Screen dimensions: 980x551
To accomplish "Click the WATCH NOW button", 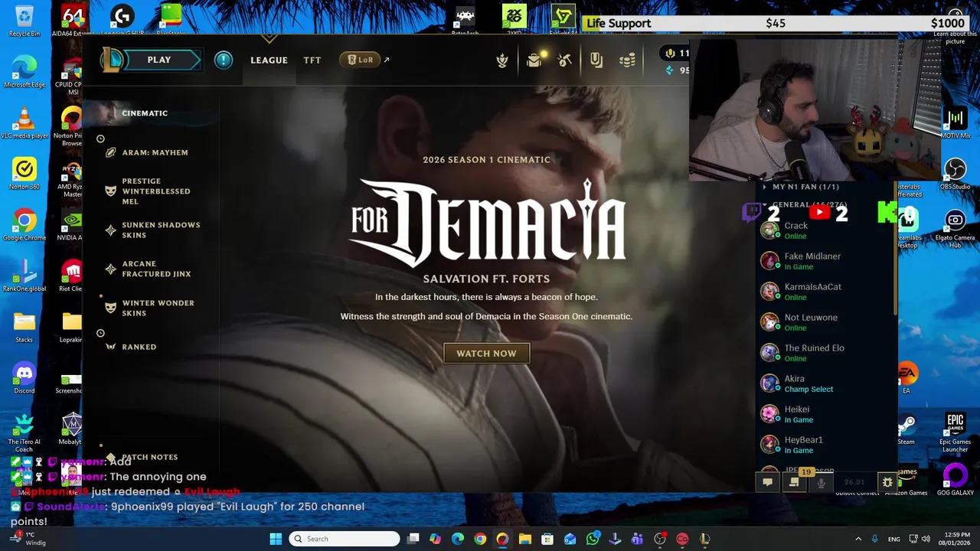I will [487, 354].
